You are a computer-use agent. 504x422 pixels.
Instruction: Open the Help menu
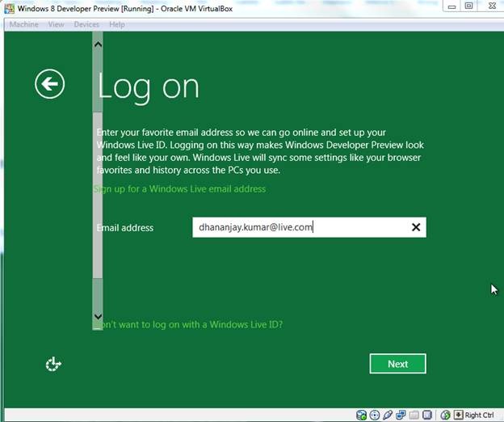(x=117, y=24)
